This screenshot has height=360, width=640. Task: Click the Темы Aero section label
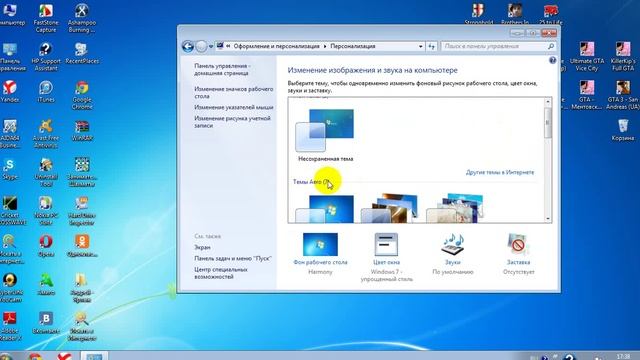pos(311,182)
